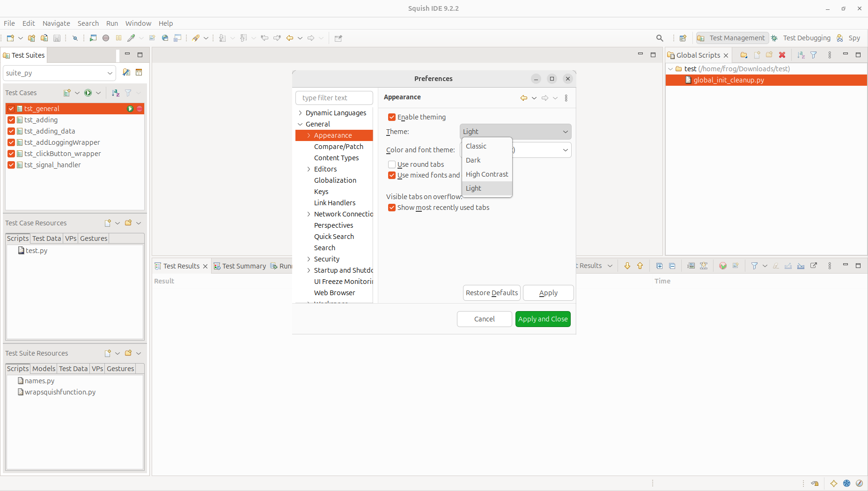Expand all results plus icon

[x=659, y=266]
